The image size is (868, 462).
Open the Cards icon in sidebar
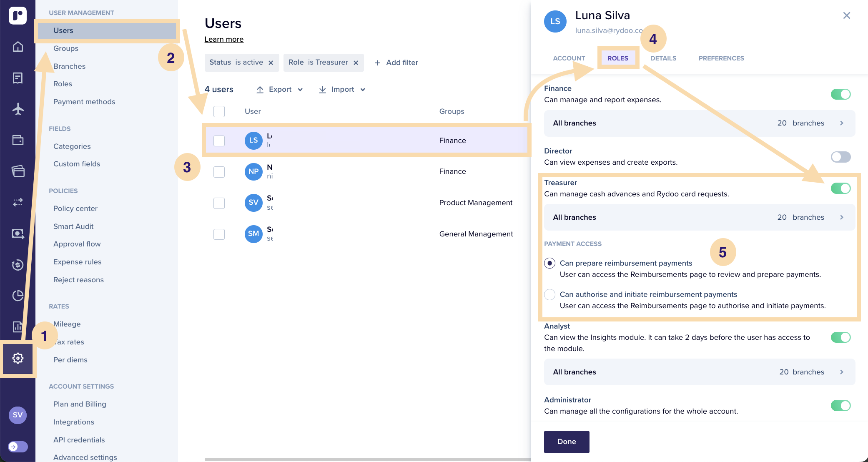pos(18,171)
